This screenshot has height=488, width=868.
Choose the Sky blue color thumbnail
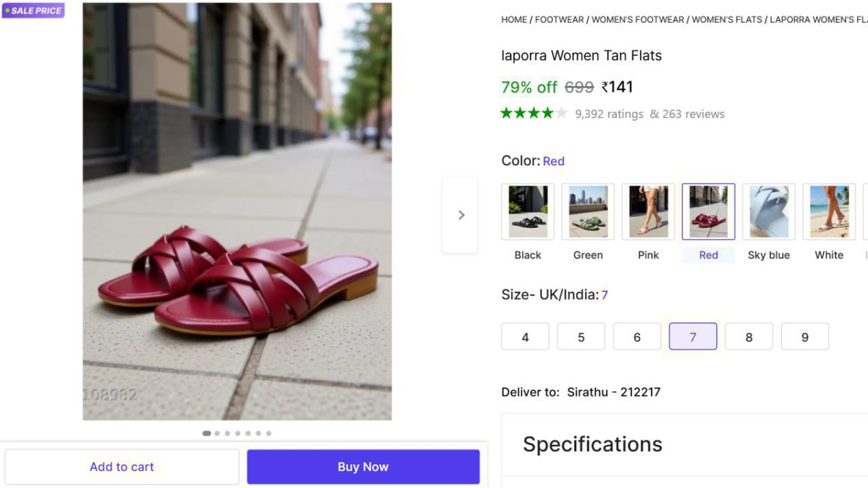pos(769,211)
